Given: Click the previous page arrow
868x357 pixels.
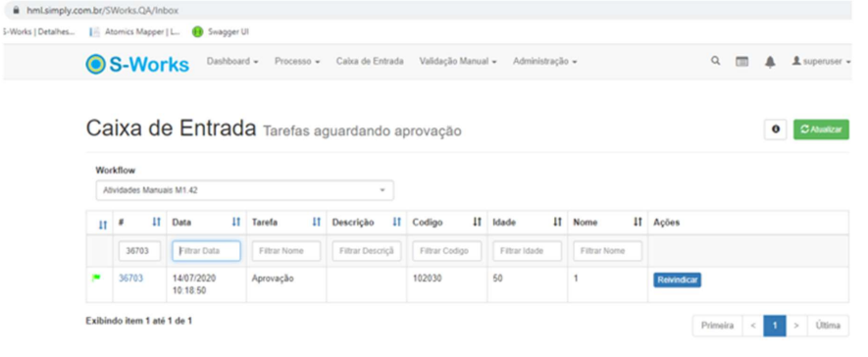Looking at the screenshot, I should click(752, 326).
